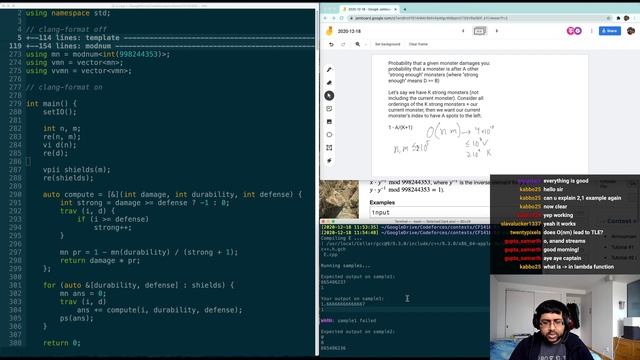Expand the folded template lines in editor

tap(171, 38)
